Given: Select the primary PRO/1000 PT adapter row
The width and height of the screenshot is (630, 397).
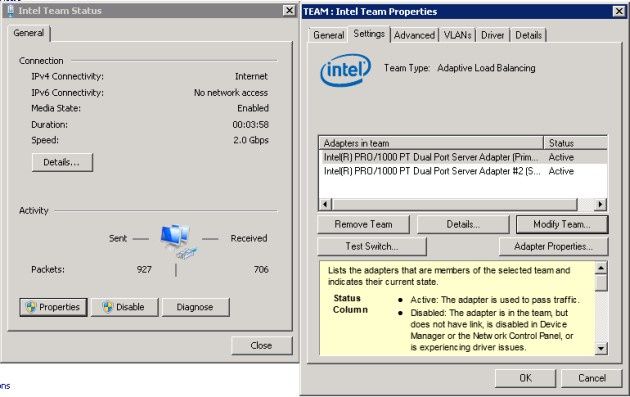Looking at the screenshot, I should coord(462,157).
